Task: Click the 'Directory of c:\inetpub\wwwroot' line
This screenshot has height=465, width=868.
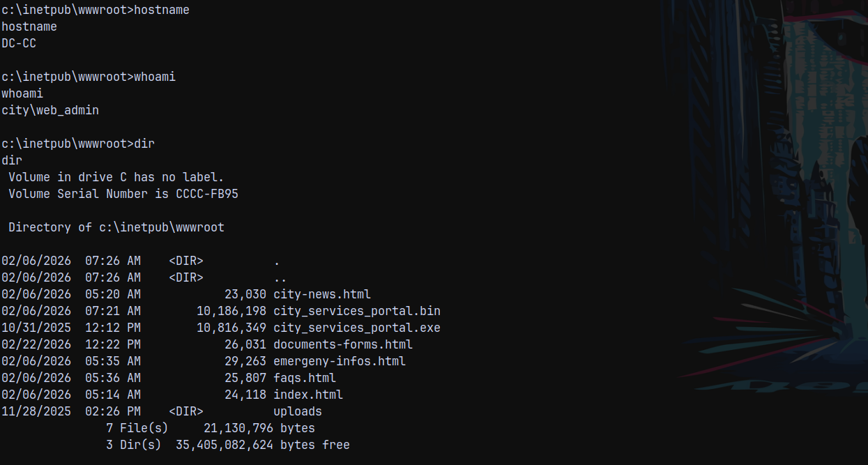Action: click(116, 227)
